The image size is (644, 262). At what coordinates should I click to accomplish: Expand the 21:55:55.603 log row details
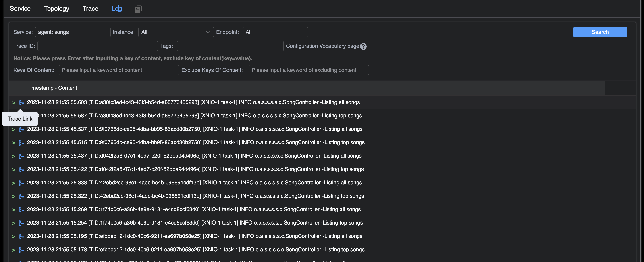coord(13,102)
